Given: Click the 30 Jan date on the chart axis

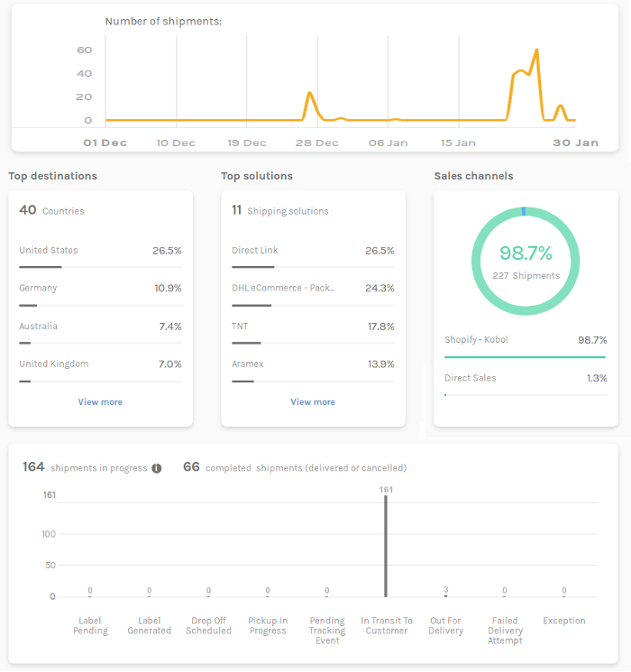Looking at the screenshot, I should pyautogui.click(x=575, y=143).
